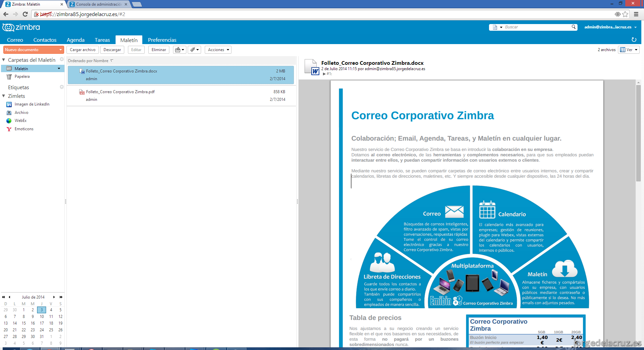Click the Editar button
The image size is (644, 350).
pos(136,50)
